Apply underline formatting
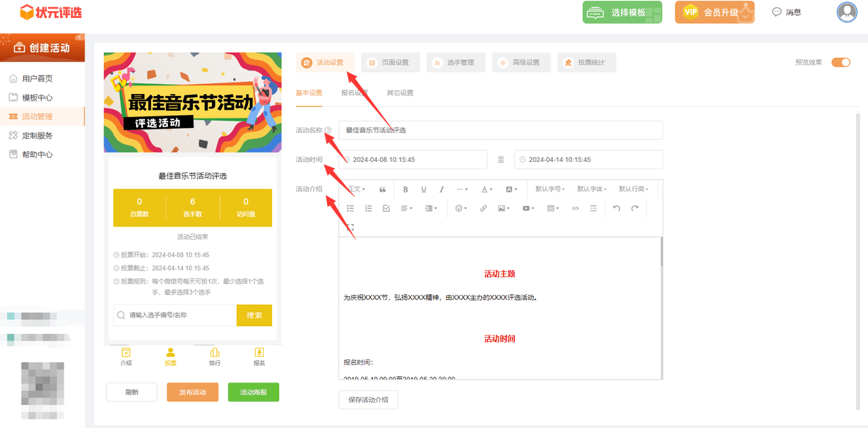This screenshot has width=868, height=428. [424, 189]
